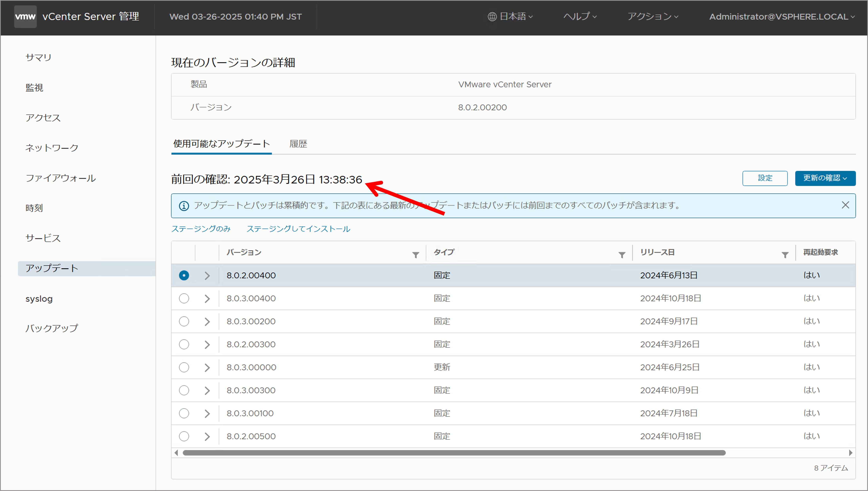The width and height of the screenshot is (868, 491).
Task: Open the 更新の確認 dropdown button
Action: click(x=825, y=178)
